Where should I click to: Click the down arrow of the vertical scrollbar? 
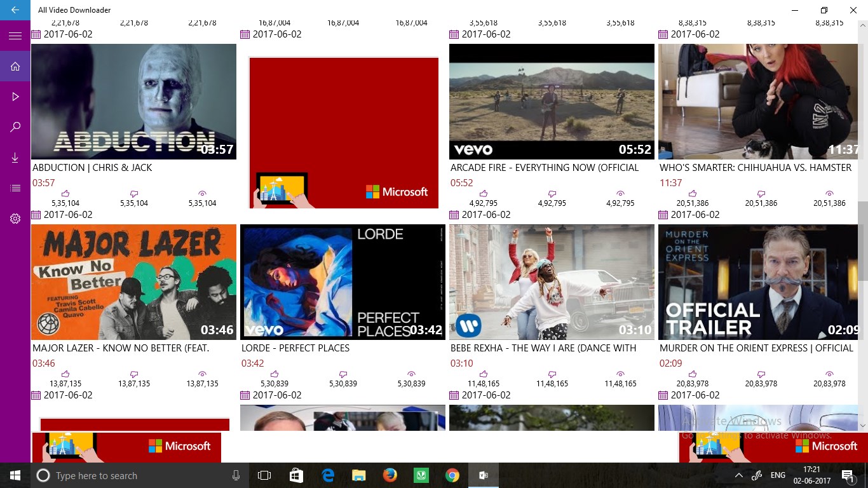tap(863, 425)
